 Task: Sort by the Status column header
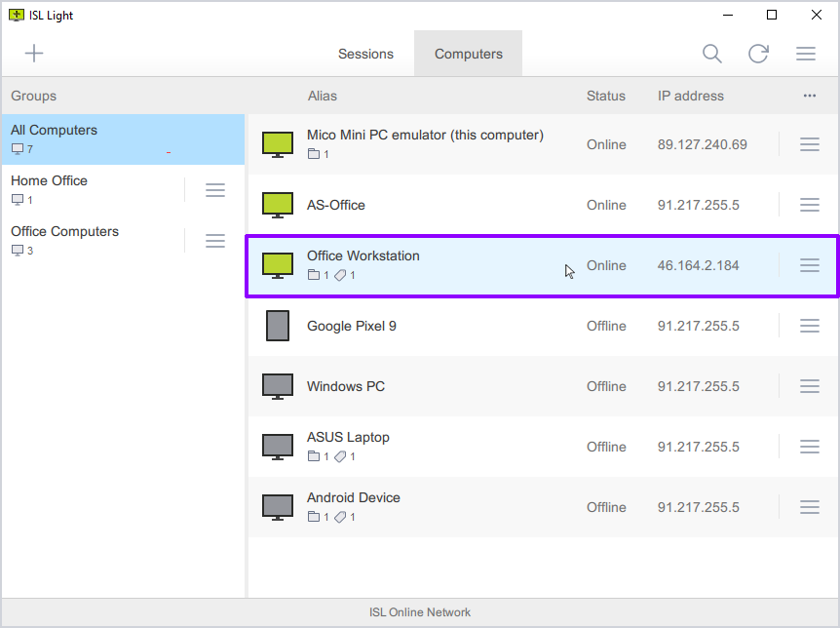coord(605,96)
